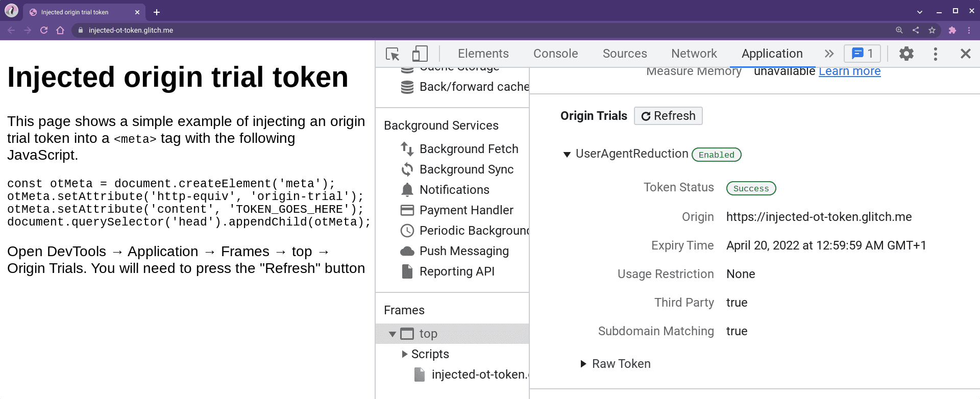This screenshot has height=399, width=980.
Task: Expand the Scripts tree node
Action: pos(405,354)
